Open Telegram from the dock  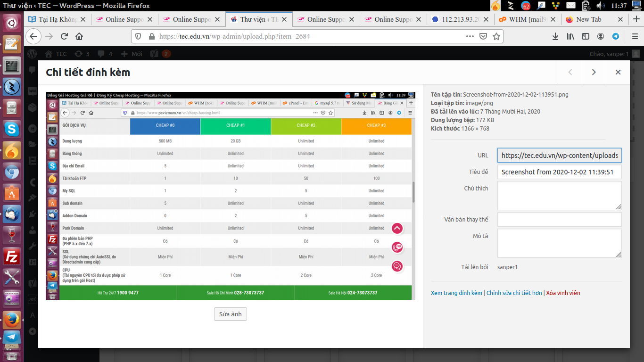(12, 337)
